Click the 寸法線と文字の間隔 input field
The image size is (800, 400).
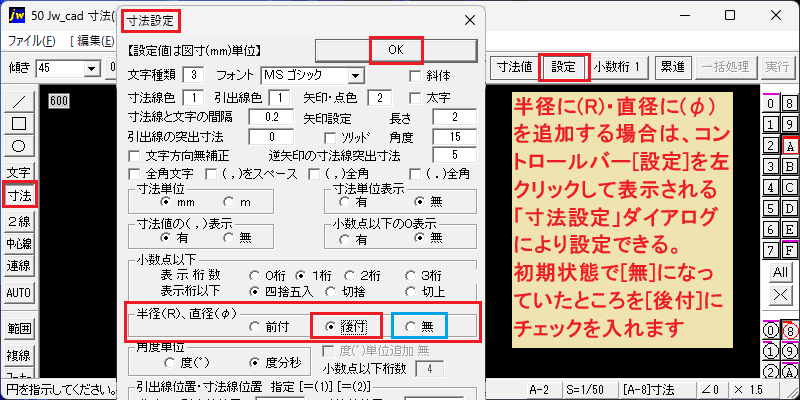click(271, 117)
